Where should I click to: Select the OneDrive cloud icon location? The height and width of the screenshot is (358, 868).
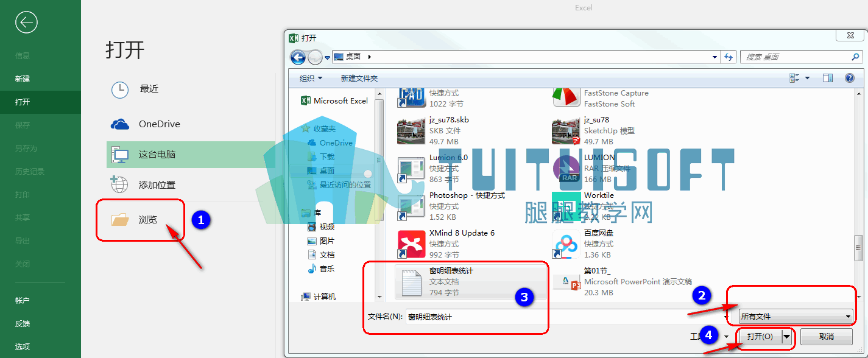pos(120,124)
